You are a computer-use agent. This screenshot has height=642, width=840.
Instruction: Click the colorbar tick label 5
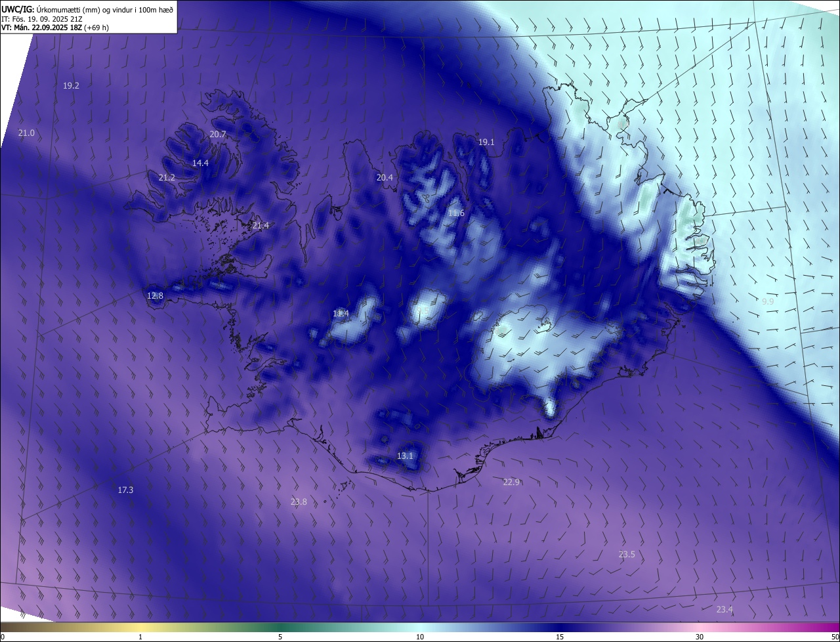(x=280, y=637)
